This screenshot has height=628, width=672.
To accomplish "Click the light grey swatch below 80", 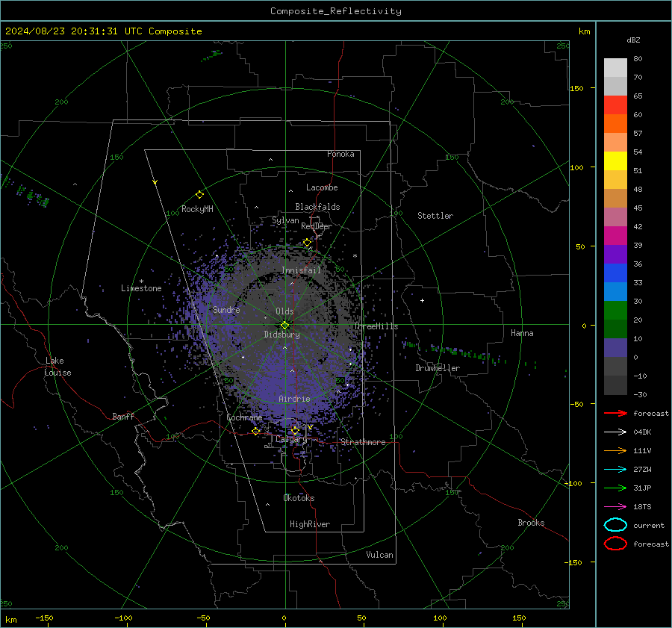I will pyautogui.click(x=615, y=68).
